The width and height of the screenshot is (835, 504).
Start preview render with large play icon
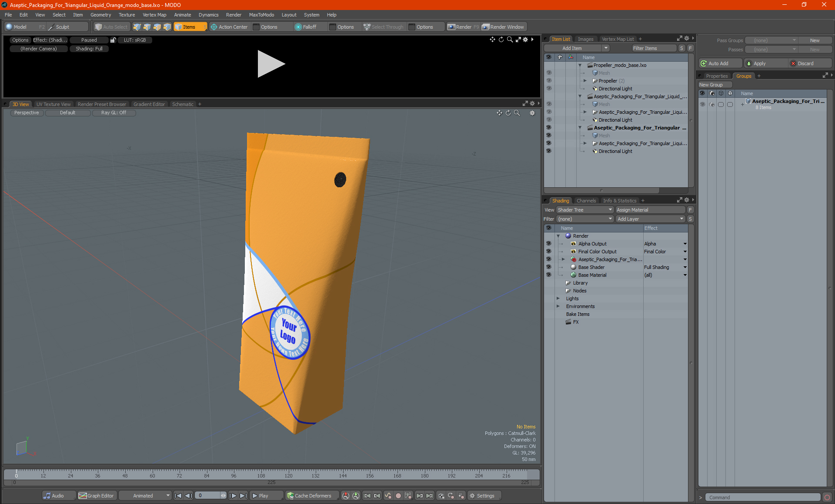point(271,64)
